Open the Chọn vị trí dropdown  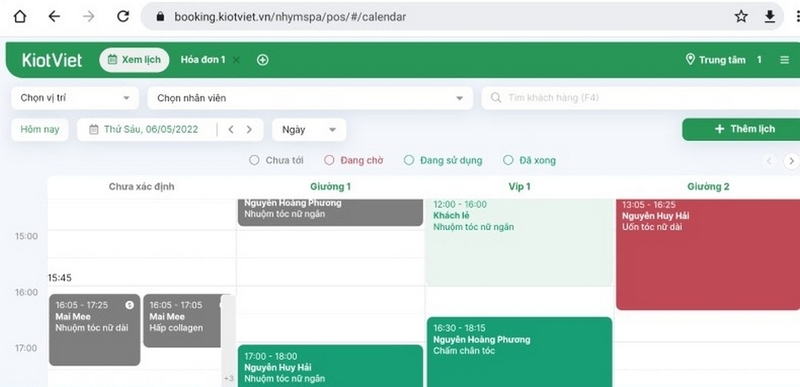tap(75, 98)
